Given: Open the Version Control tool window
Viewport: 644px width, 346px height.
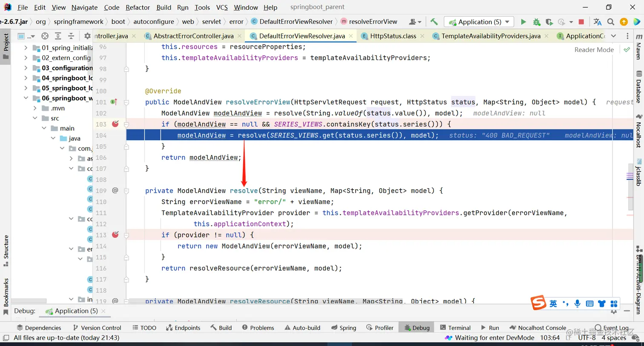Looking at the screenshot, I should click(97, 328).
